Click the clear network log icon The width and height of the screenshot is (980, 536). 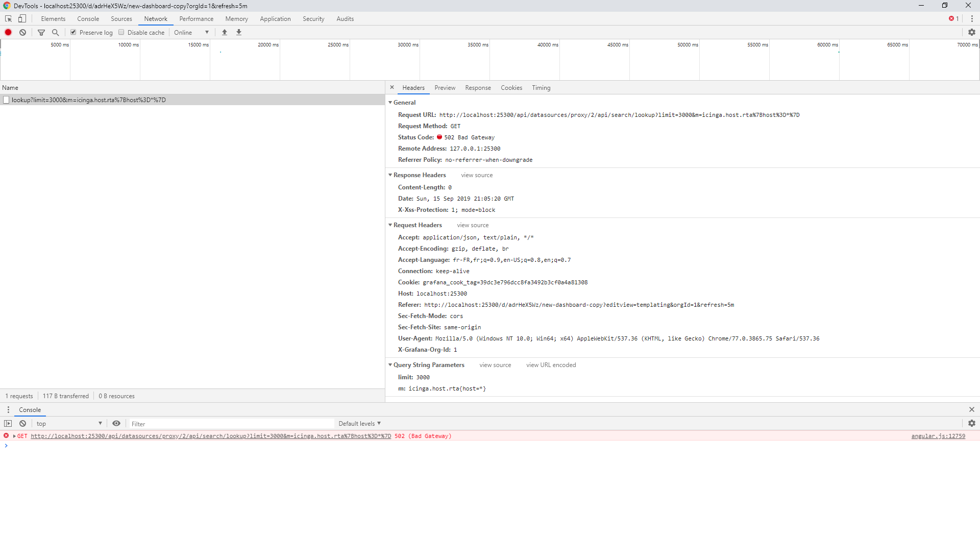click(22, 32)
